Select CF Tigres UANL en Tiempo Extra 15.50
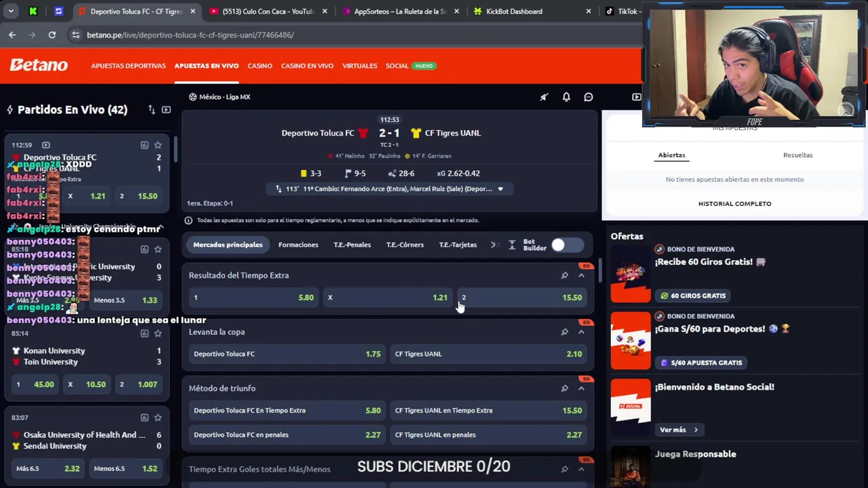 click(x=488, y=411)
